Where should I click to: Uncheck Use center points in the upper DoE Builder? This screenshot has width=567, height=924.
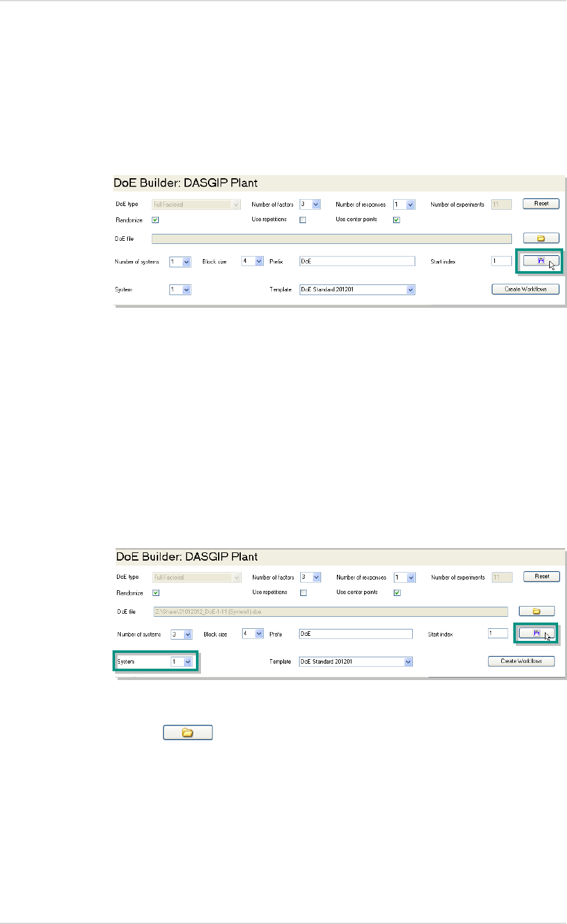click(396, 220)
